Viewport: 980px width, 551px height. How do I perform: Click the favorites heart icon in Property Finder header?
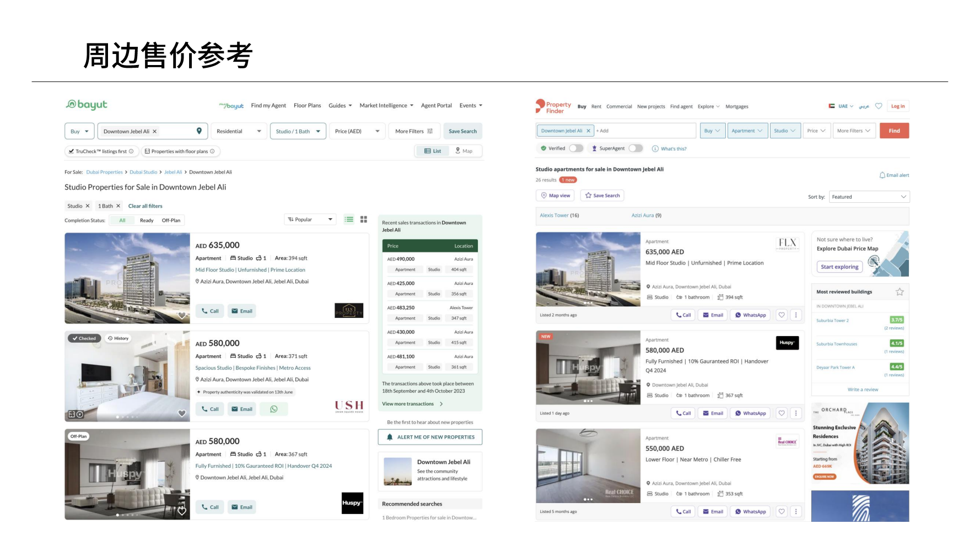click(x=879, y=106)
